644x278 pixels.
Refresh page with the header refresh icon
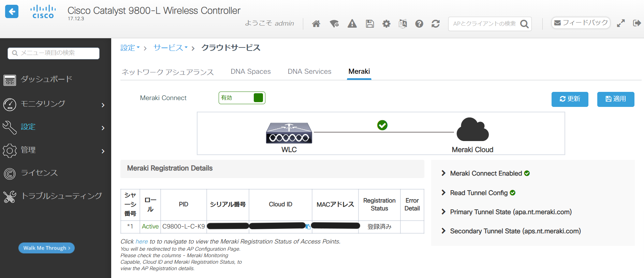coord(436,24)
